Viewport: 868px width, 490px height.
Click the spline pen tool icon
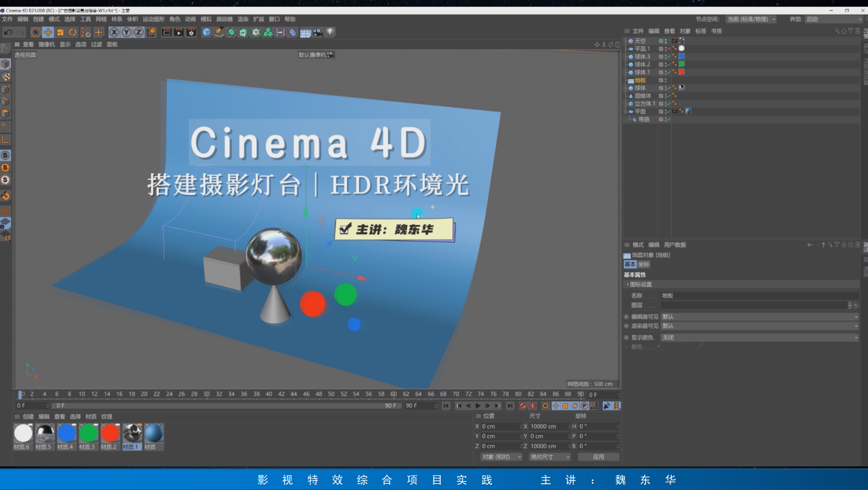219,32
